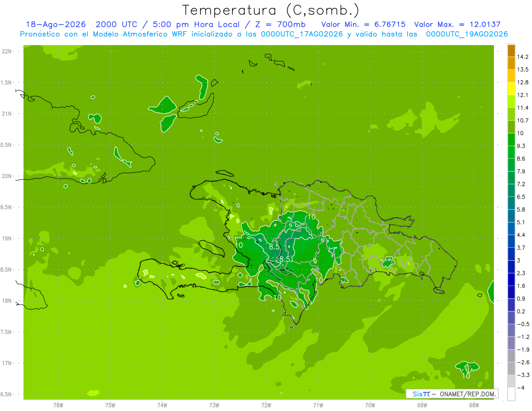Image resolution: width=532 pixels, height=411 pixels.
Task: Click "5:00 pm Hora Local" in header
Action: click(x=197, y=24)
